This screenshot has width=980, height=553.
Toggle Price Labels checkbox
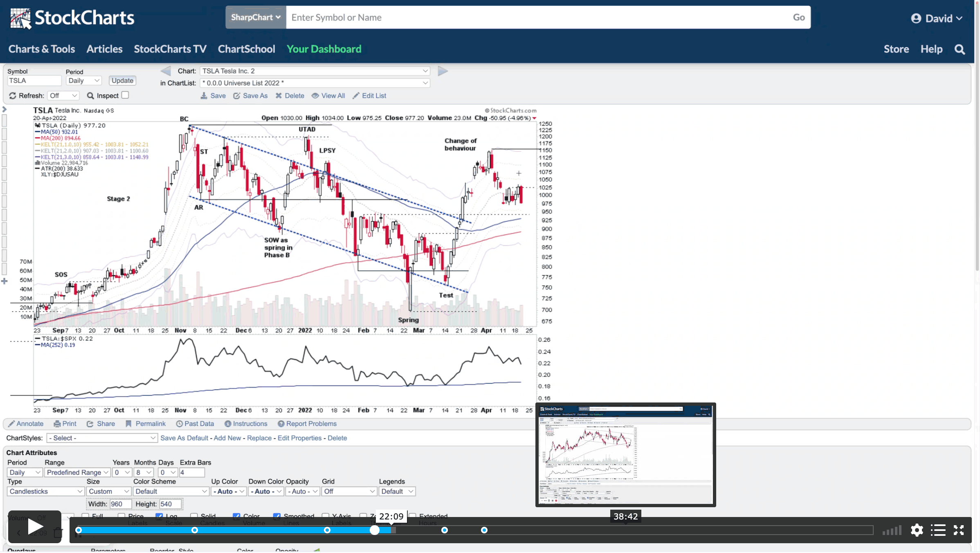(x=121, y=516)
